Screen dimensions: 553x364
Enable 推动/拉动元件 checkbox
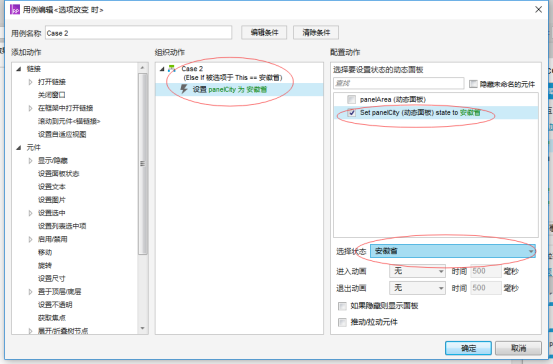(x=342, y=322)
